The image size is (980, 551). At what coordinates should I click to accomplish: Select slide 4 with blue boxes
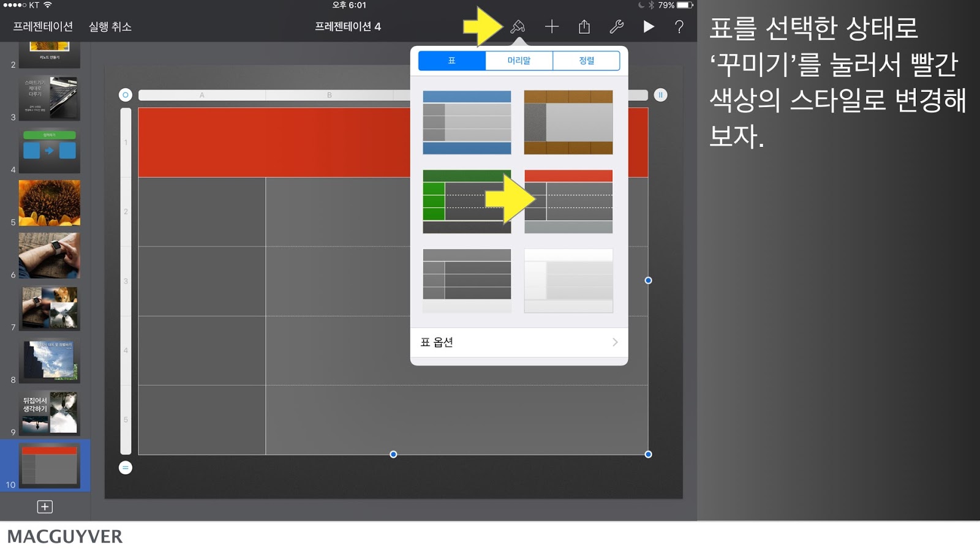point(50,151)
